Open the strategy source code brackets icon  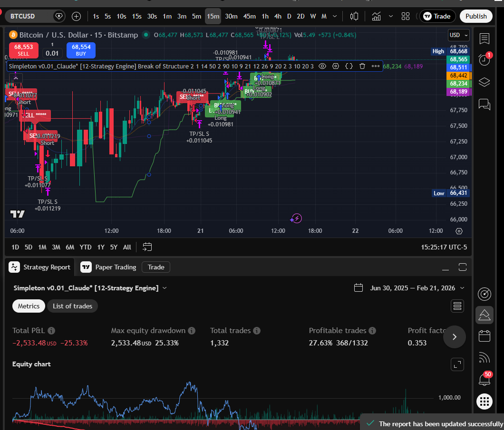(x=349, y=66)
